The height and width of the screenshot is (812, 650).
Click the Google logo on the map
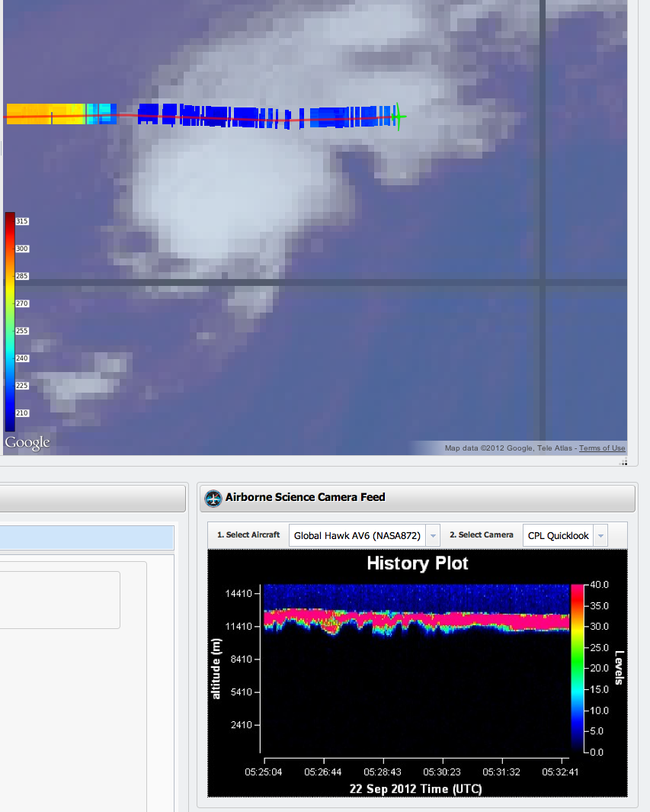click(27, 443)
